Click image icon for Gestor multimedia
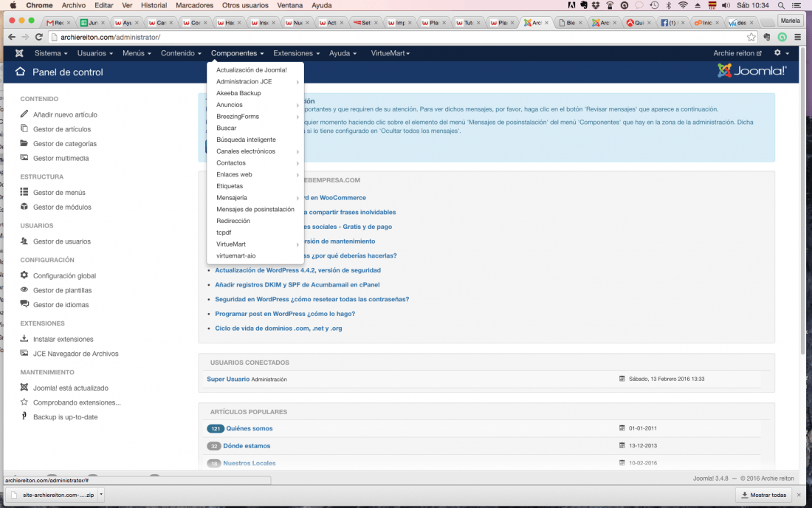Screen dimensions: 812x508 [24, 157]
